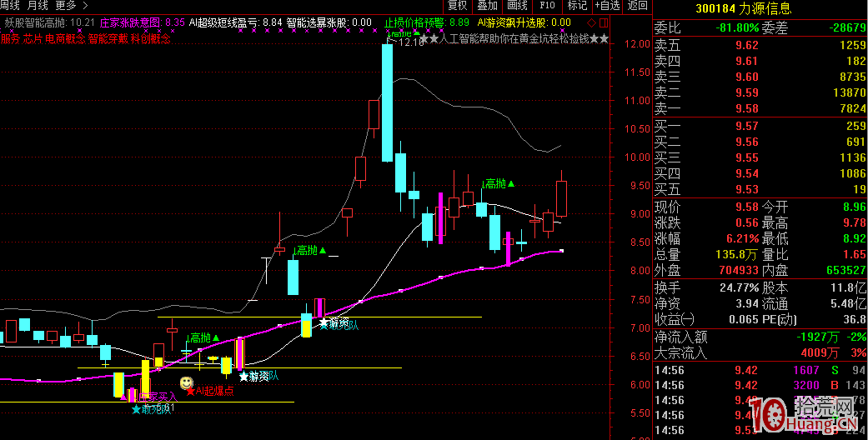
Task: Click the tall cyan candle peaking at 12.18
Action: [387, 102]
